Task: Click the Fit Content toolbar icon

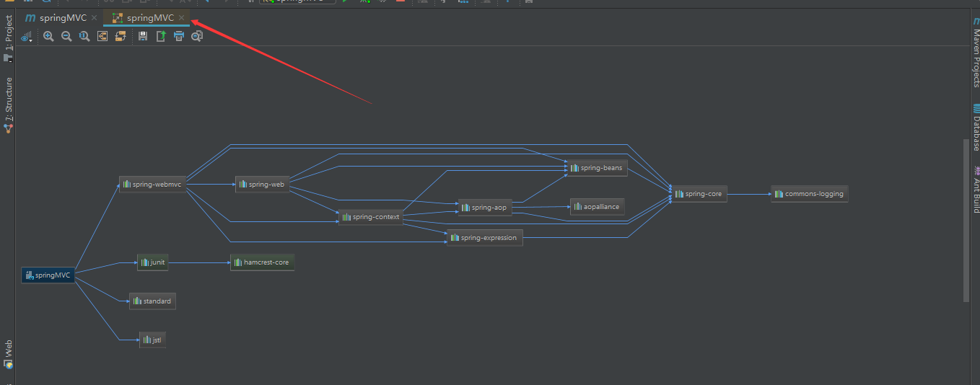Action: click(x=102, y=36)
